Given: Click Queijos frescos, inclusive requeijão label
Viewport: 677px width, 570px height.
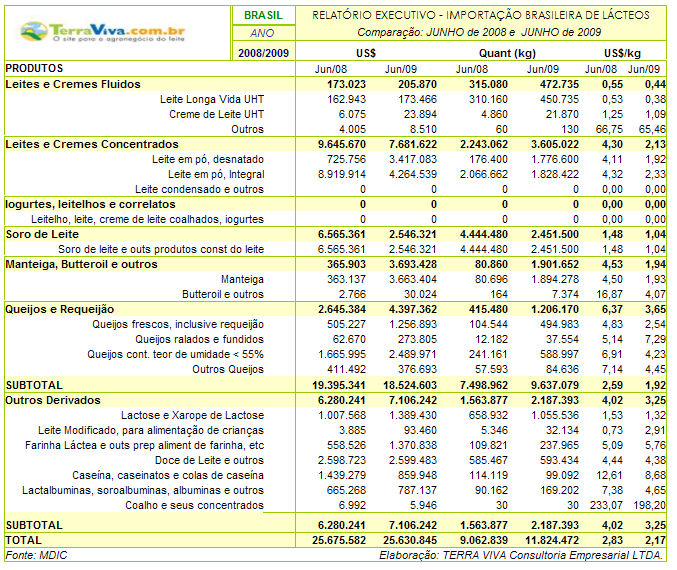Looking at the screenshot, I should [x=178, y=324].
